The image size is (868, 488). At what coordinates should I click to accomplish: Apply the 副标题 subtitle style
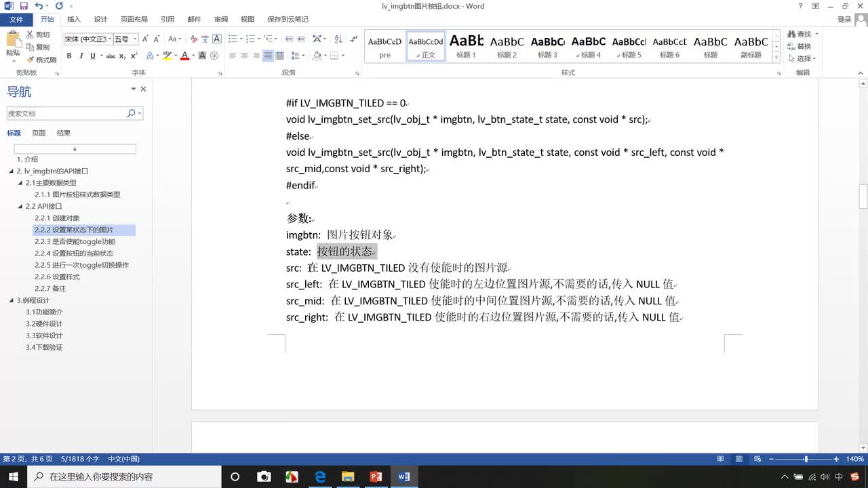(751, 46)
